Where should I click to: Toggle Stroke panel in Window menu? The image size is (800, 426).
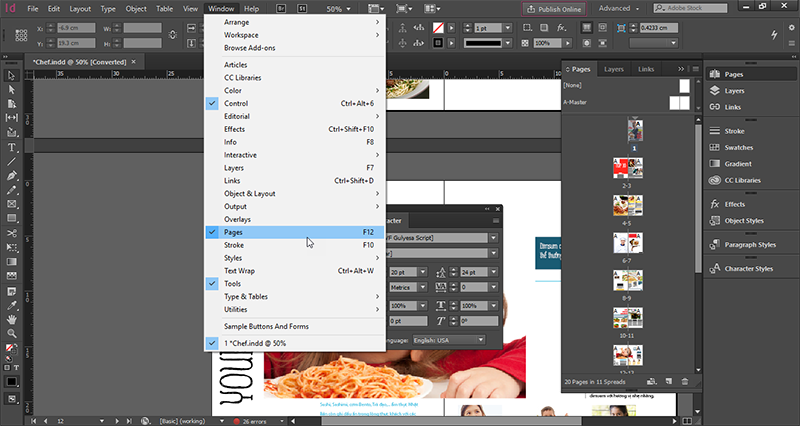pos(294,245)
